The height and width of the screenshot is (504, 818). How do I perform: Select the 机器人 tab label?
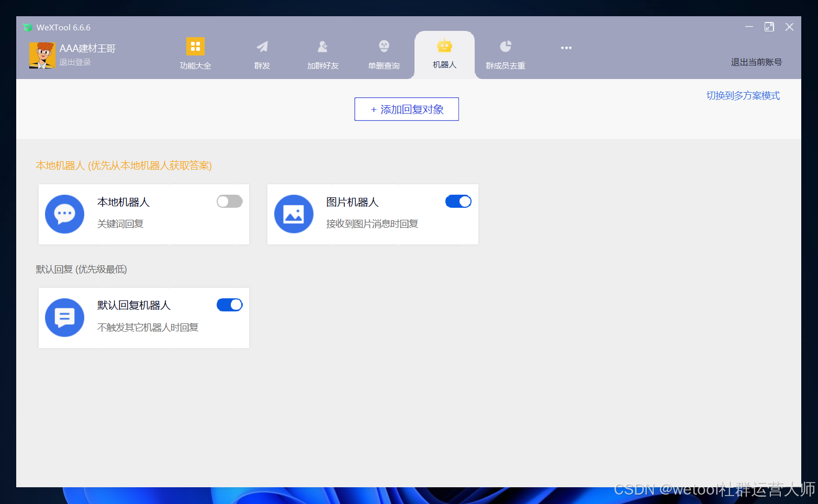[444, 64]
